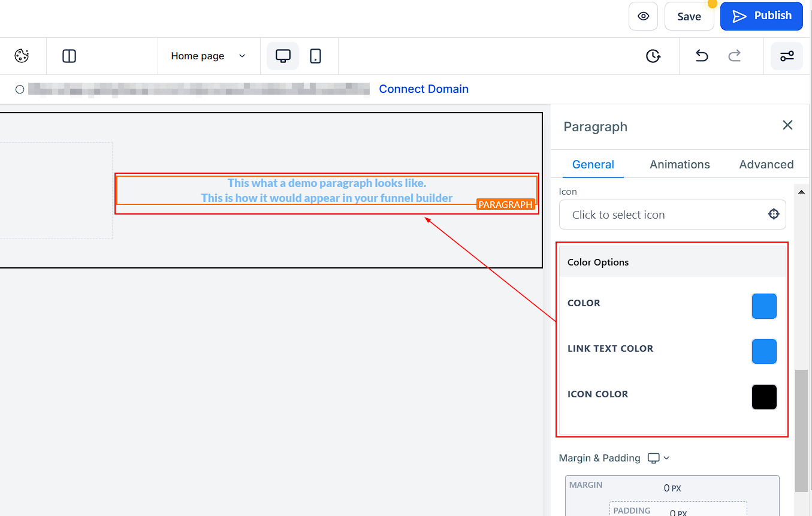812x516 pixels.
Task: Expand Margin & Padding device dropdown
Action: point(658,458)
